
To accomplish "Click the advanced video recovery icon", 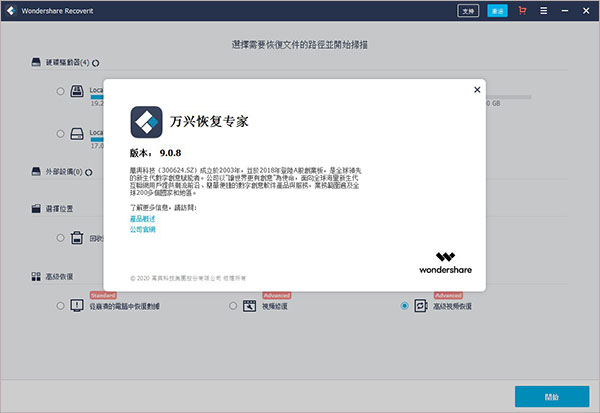I will pyautogui.click(x=421, y=306).
